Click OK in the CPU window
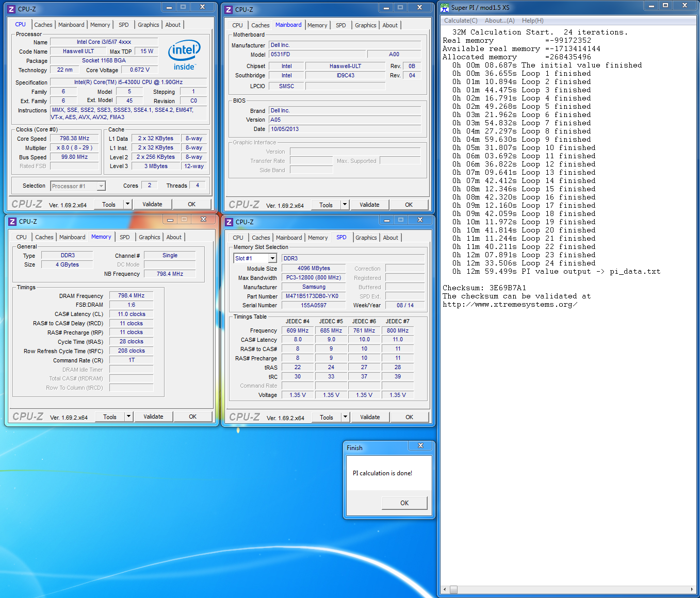Image resolution: width=700 pixels, height=598 pixels. (x=191, y=204)
